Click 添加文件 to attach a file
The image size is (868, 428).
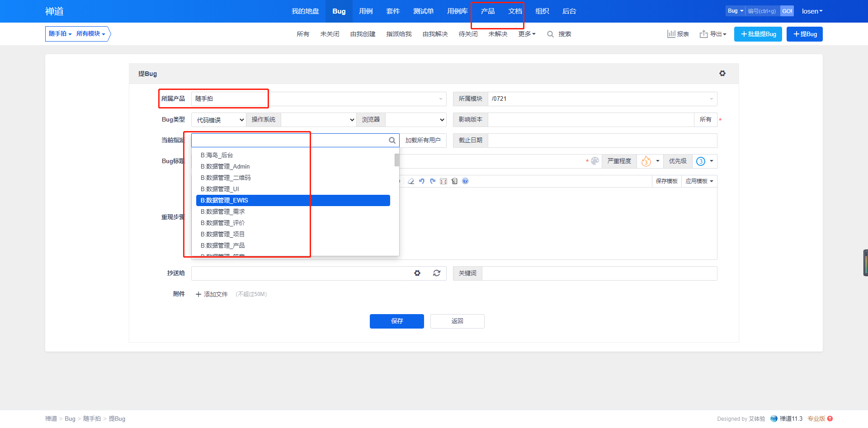pyautogui.click(x=212, y=294)
